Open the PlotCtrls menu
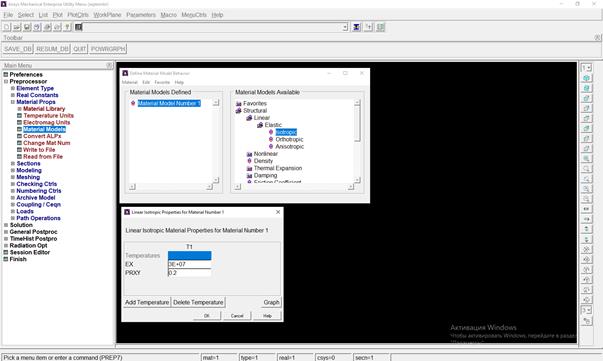Screen dimensions: 603x361 [78, 15]
